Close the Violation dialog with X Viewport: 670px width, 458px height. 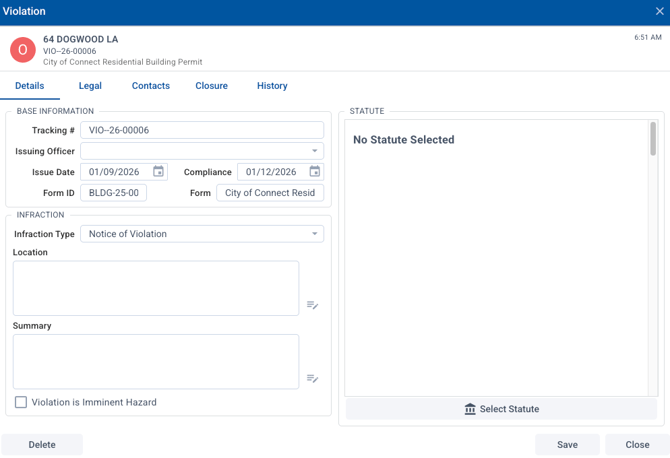tap(659, 12)
